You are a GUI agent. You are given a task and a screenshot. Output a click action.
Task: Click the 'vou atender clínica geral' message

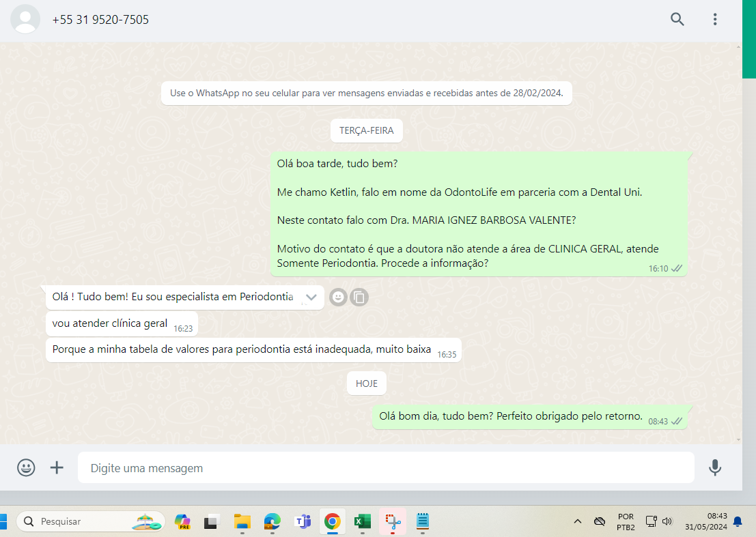[122, 323]
